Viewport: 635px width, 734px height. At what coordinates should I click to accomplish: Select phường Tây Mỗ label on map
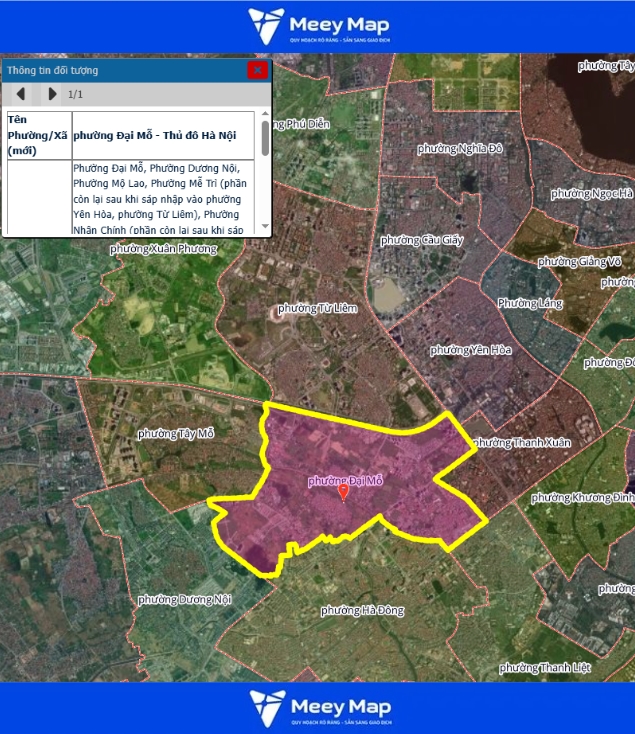tap(176, 433)
